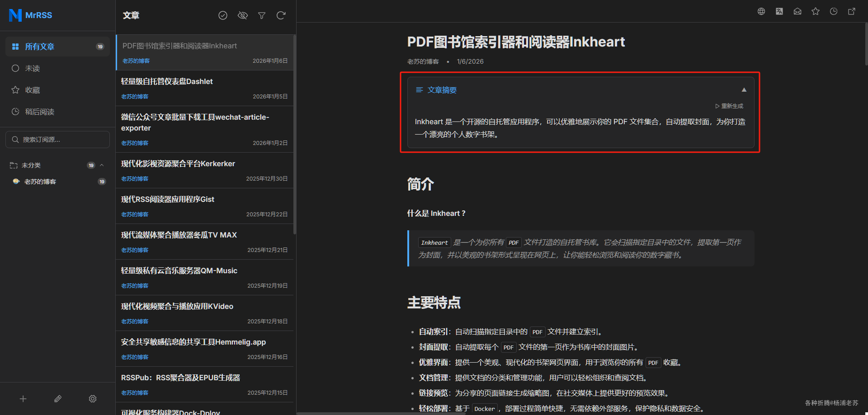Toggle read/unread envelope icon
Image resolution: width=868 pixels, height=415 pixels.
[x=797, y=11]
